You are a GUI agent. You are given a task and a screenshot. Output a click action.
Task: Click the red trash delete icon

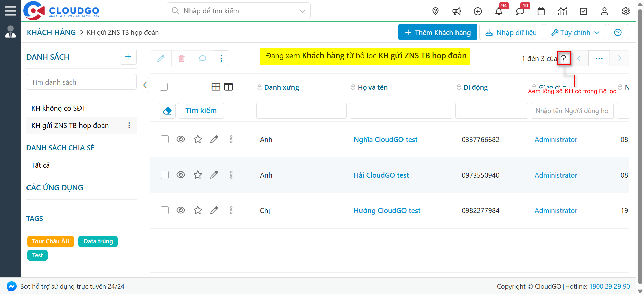[181, 58]
